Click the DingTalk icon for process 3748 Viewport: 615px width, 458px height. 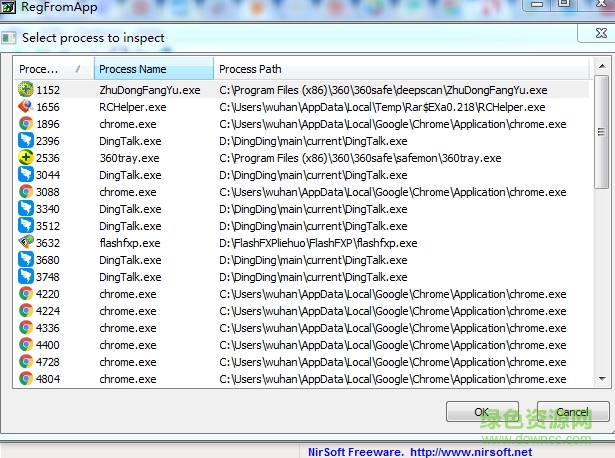[25, 276]
